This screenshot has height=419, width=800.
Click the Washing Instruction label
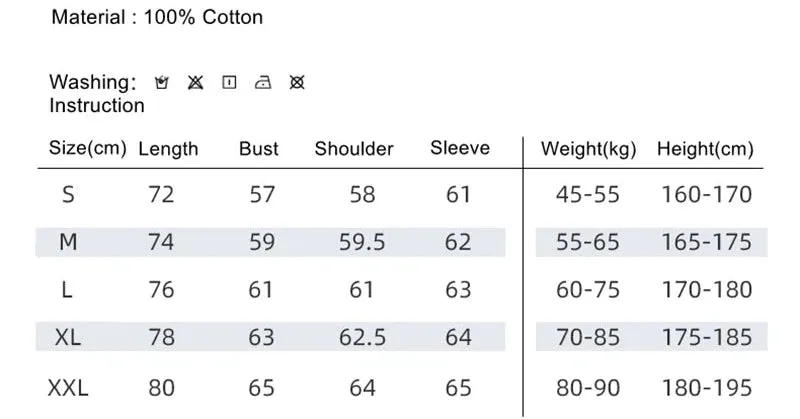(97, 94)
